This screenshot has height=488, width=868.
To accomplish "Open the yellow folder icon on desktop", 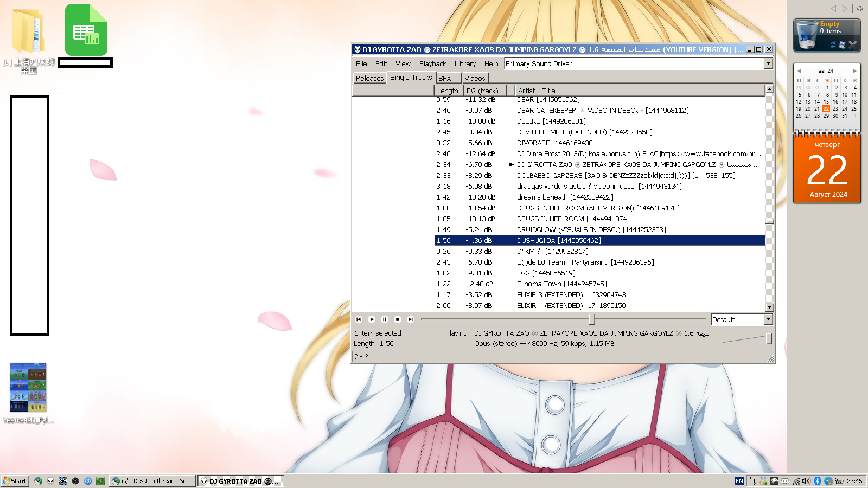I will click(x=28, y=30).
